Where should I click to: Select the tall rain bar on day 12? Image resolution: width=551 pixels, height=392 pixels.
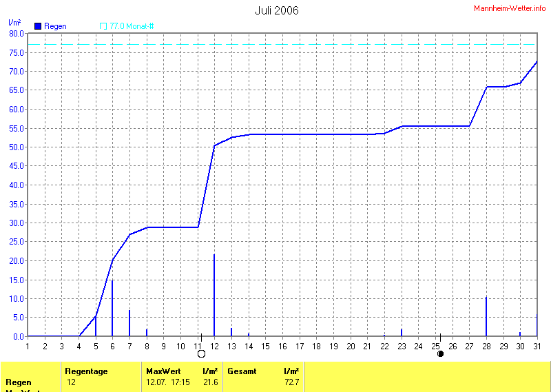tap(214, 296)
